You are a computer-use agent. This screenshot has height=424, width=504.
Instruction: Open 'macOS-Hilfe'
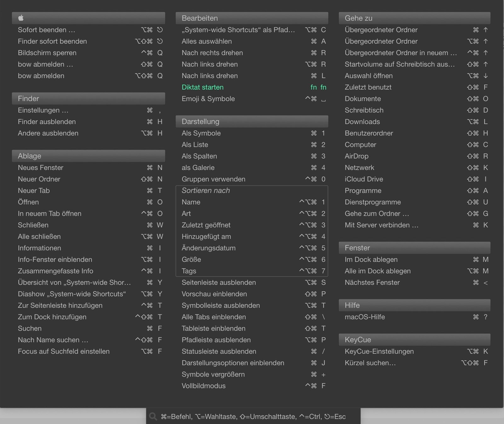point(415,317)
